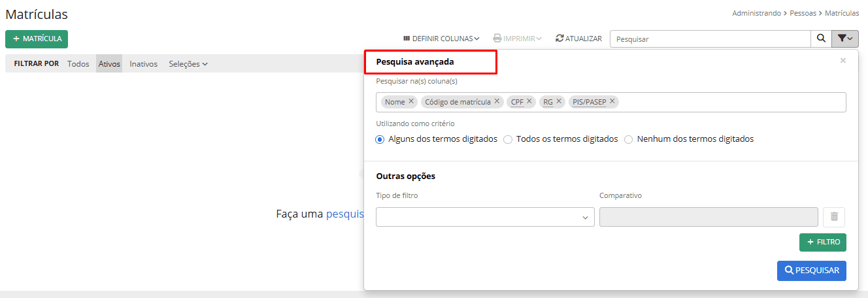Close the Pesquisa avançada panel

pyautogui.click(x=843, y=61)
